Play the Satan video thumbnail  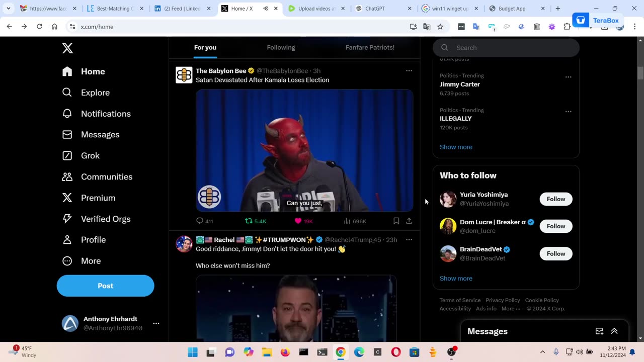pos(304,150)
